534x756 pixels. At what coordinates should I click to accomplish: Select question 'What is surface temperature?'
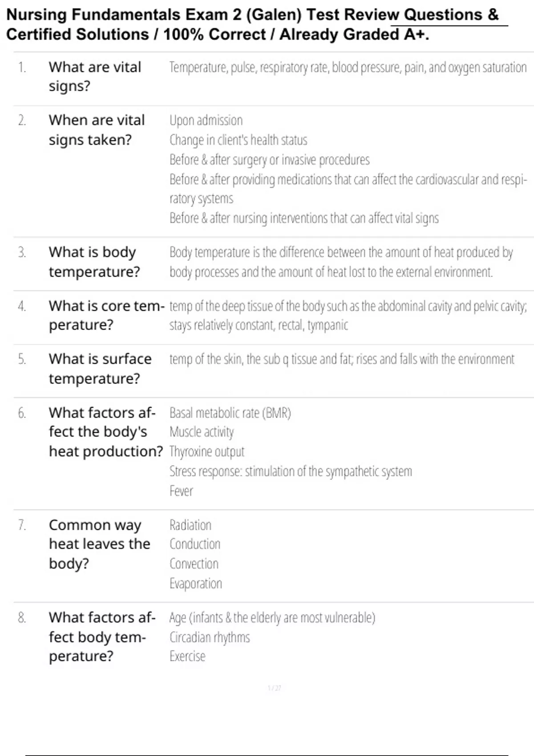(x=100, y=369)
